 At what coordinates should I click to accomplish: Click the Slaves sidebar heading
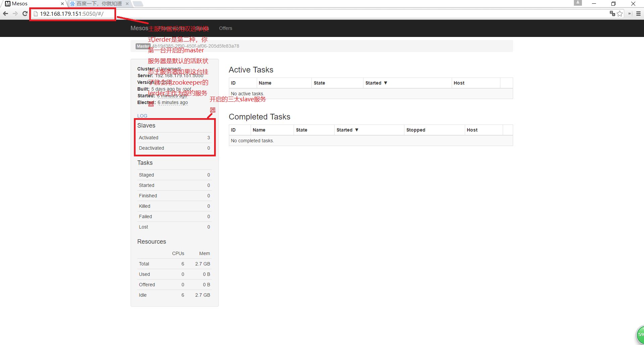click(x=146, y=126)
